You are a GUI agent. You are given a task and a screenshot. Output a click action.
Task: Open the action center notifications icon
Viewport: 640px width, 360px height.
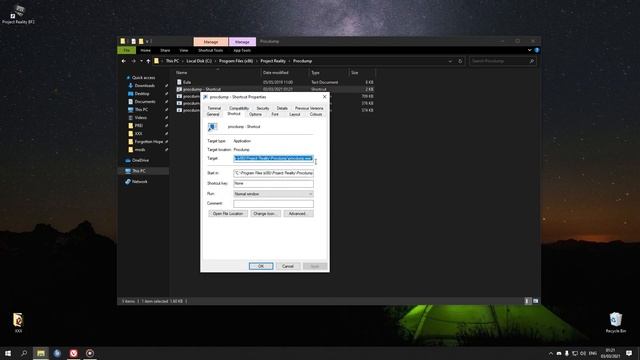point(629,353)
